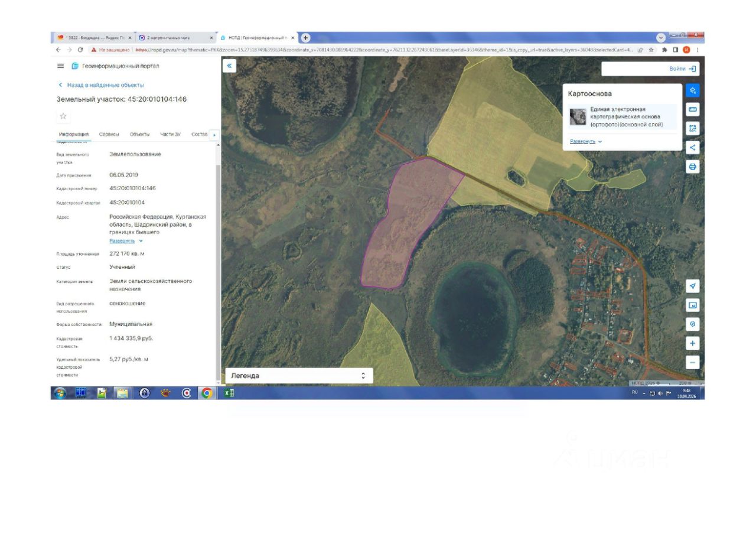Show more tabs with the right arrow

coord(214,135)
